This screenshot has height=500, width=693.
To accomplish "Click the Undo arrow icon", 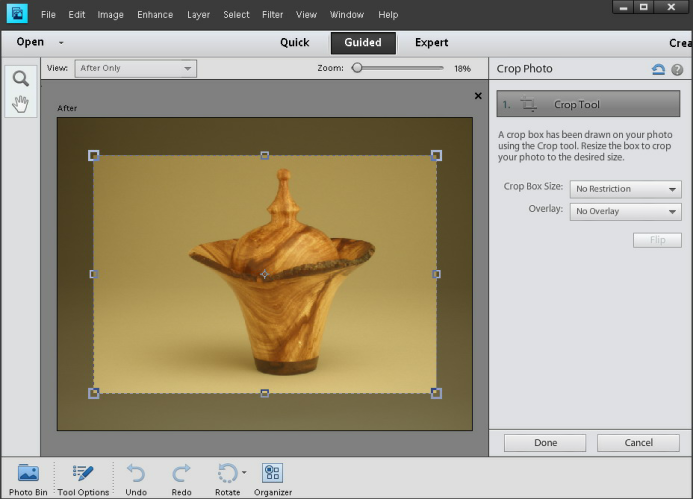I will [x=136, y=473].
